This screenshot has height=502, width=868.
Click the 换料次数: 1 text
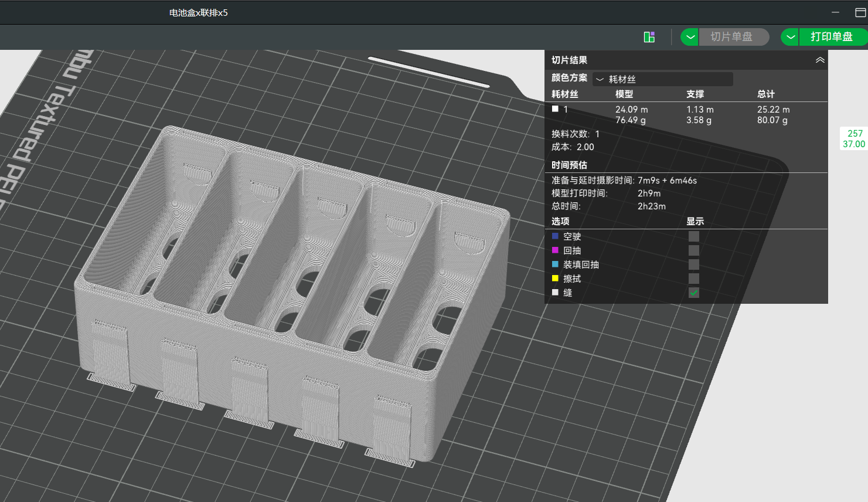pos(576,134)
